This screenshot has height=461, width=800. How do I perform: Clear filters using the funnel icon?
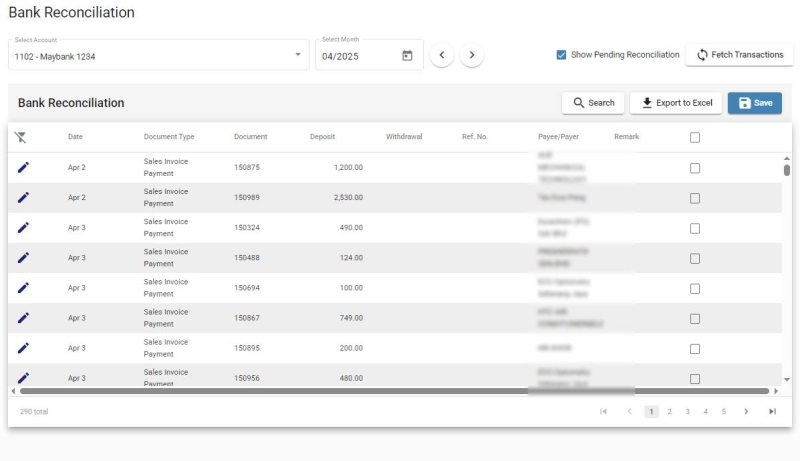pos(20,137)
